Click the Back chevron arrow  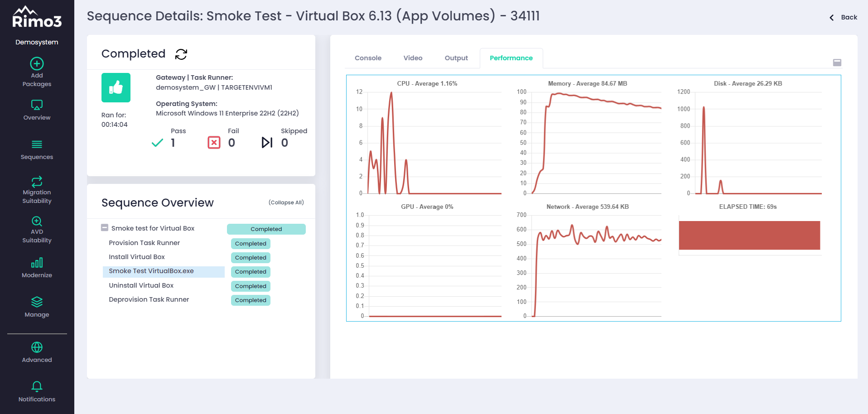click(832, 18)
